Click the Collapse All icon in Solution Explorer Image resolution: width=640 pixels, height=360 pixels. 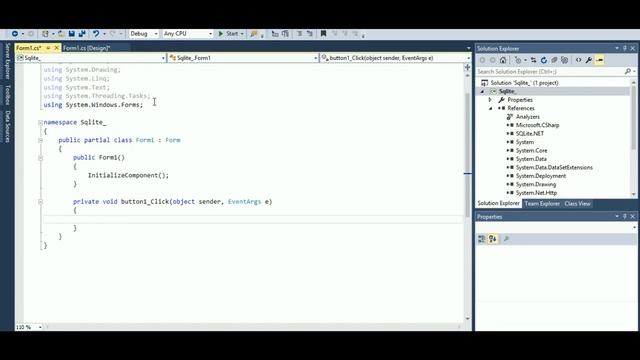(554, 60)
